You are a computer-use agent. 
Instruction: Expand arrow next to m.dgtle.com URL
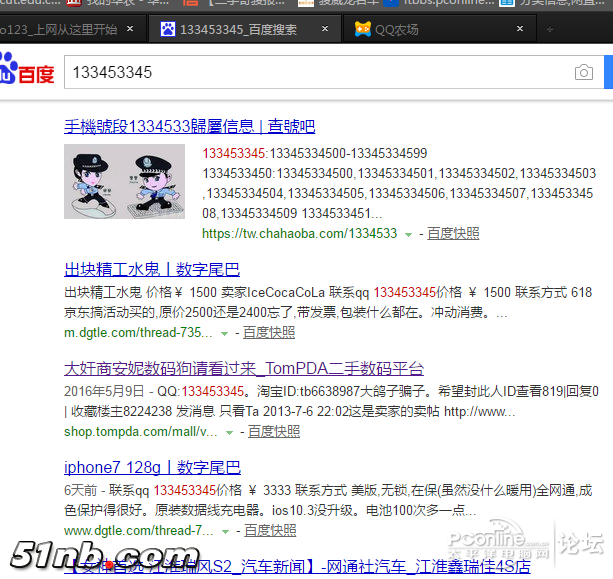point(224,333)
